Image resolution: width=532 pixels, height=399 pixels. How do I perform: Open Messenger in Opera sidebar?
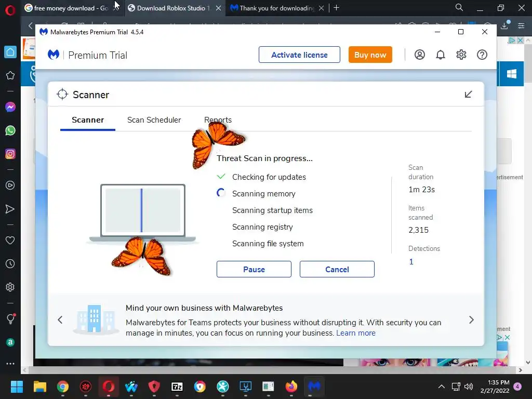click(10, 107)
